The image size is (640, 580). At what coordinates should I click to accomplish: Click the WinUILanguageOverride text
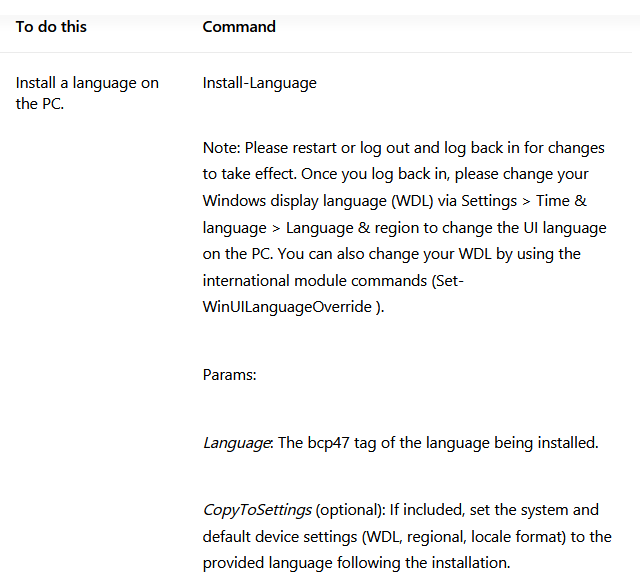pyautogui.click(x=287, y=307)
